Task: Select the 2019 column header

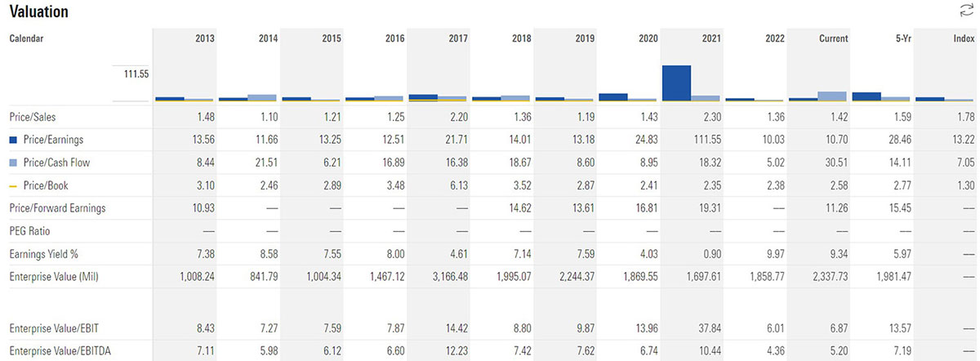Action: (583, 38)
